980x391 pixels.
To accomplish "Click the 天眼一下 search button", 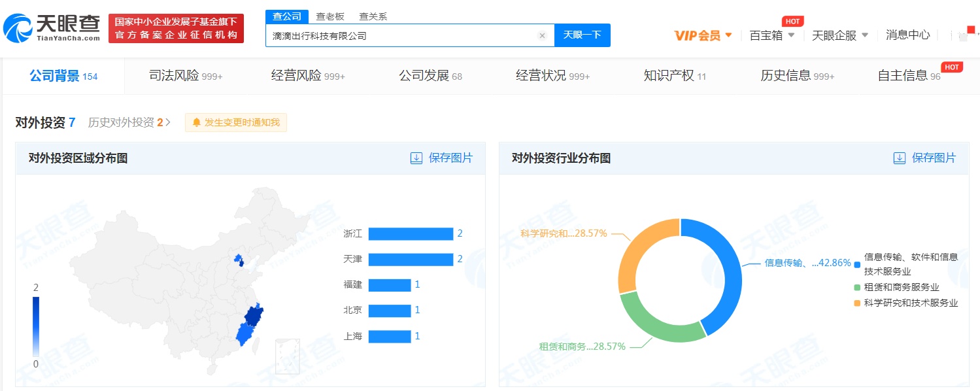I will click(x=583, y=35).
